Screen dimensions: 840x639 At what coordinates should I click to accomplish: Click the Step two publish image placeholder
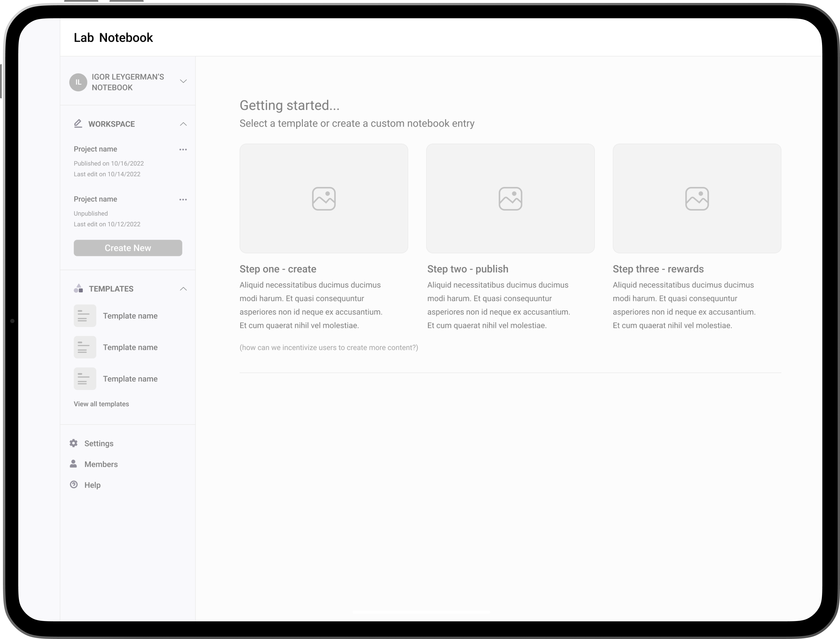click(x=510, y=198)
